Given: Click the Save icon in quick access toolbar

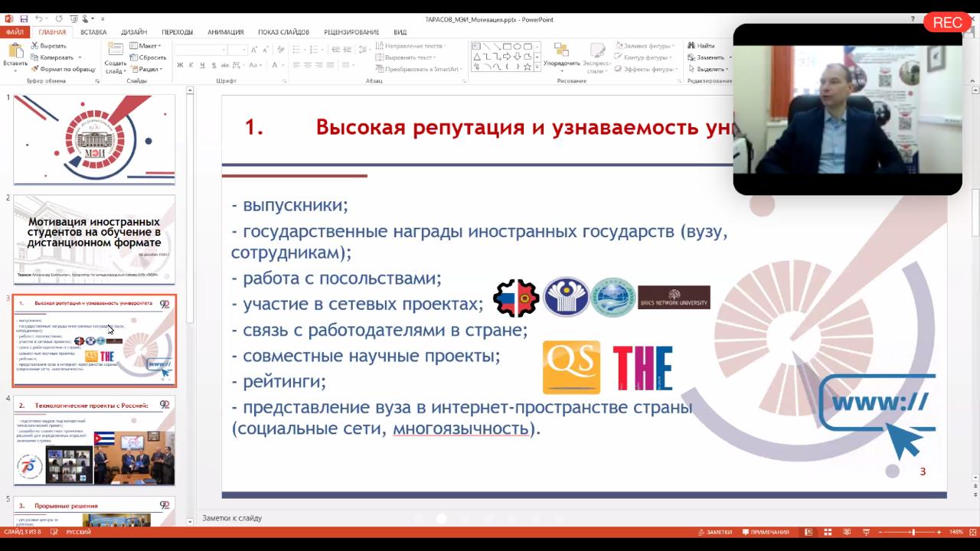Looking at the screenshot, I should pos(24,18).
